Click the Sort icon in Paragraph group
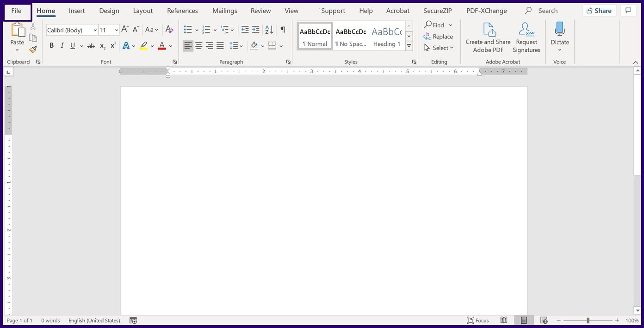Image resolution: width=644 pixels, height=328 pixels. point(269,30)
